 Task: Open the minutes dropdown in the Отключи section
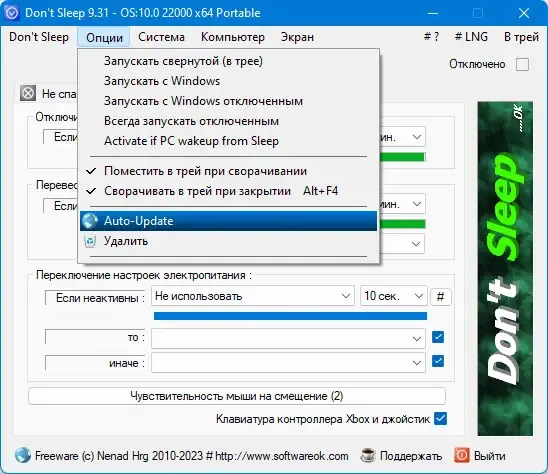click(403, 137)
